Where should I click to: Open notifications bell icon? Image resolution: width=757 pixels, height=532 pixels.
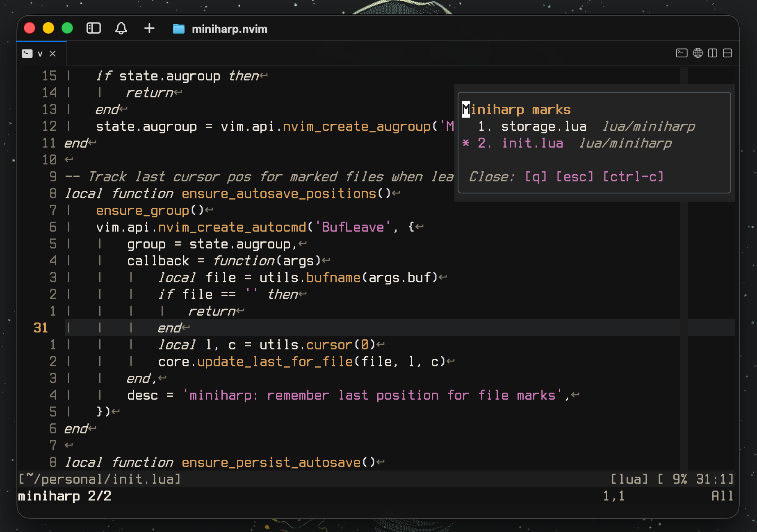(x=121, y=28)
